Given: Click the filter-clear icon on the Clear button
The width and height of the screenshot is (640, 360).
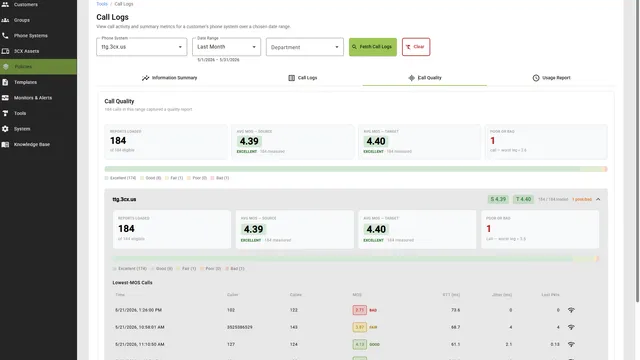Looking at the screenshot, I should [408, 47].
